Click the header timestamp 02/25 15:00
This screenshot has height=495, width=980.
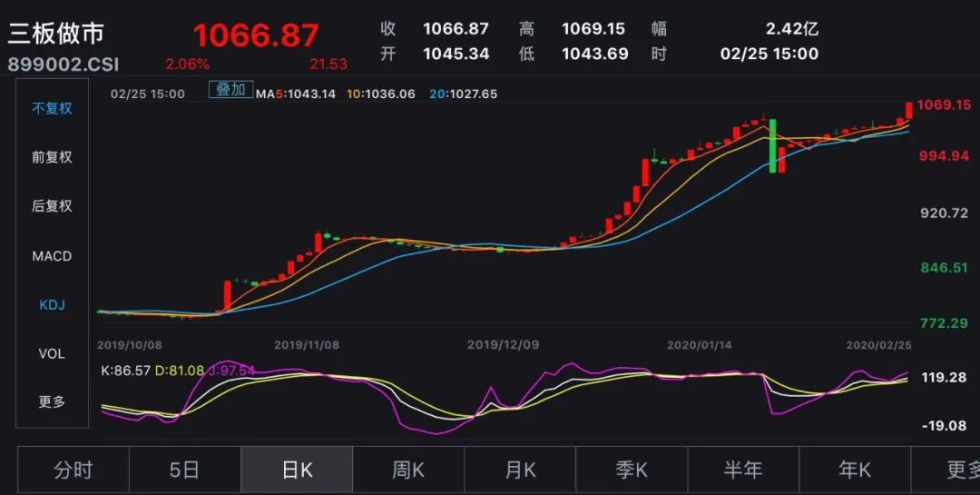point(769,54)
